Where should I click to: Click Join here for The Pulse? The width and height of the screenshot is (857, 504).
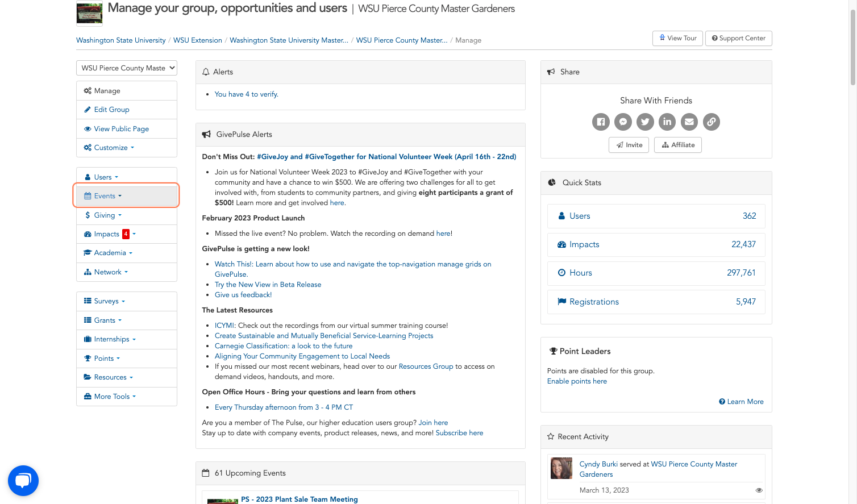pos(433,423)
